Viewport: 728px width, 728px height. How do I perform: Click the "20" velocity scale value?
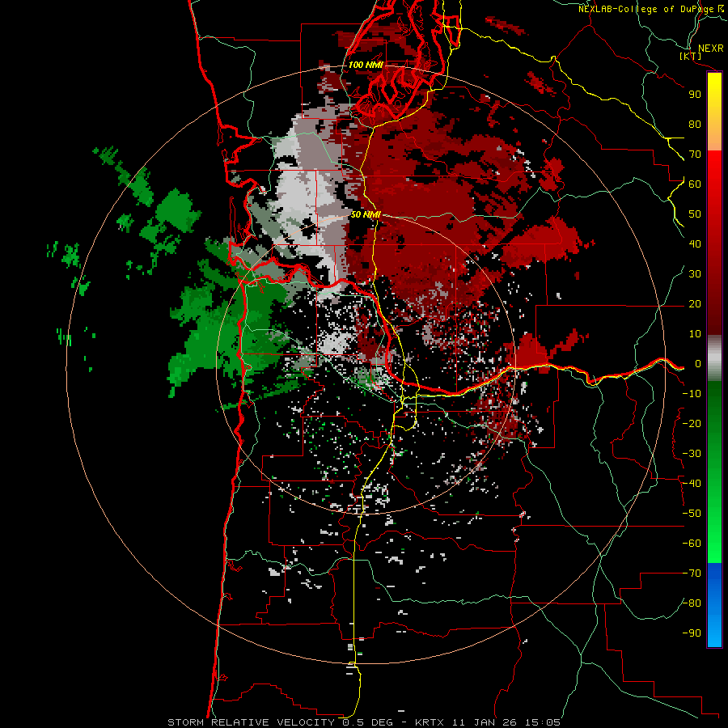695,303
